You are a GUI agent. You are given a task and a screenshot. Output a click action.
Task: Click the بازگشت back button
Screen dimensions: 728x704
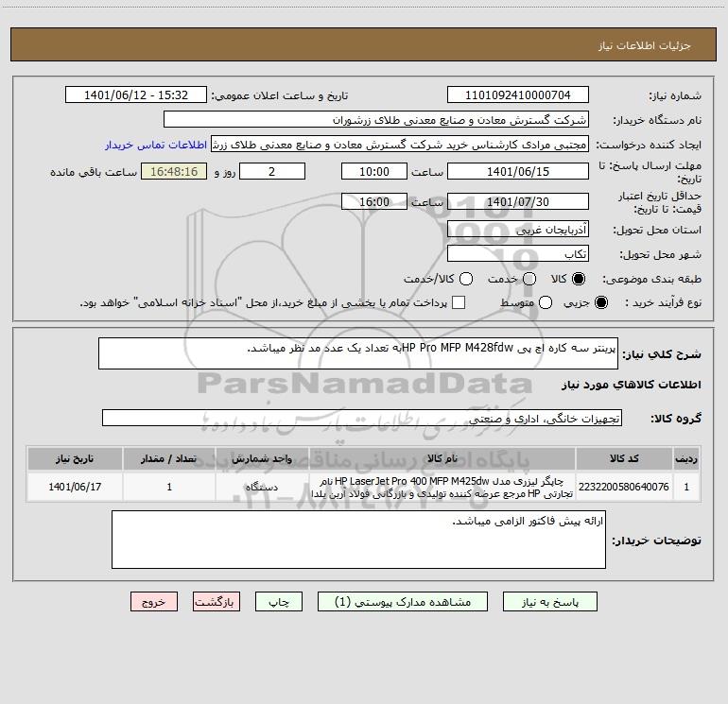click(x=217, y=602)
